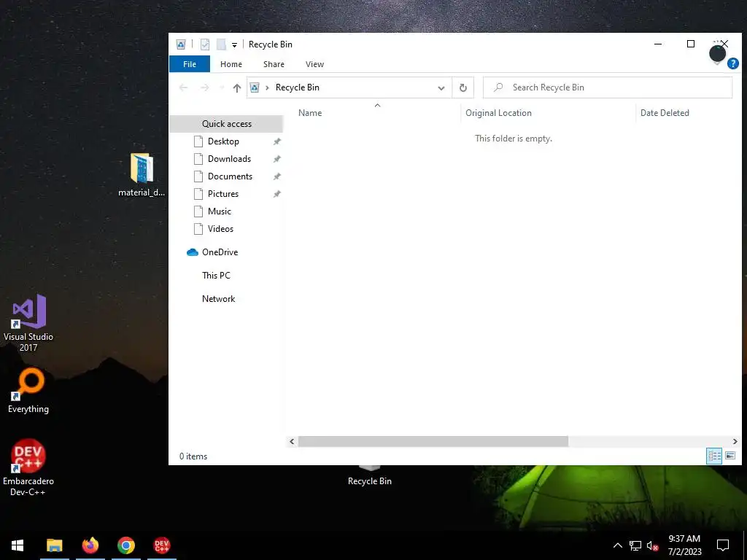Open File Explorer from the taskbar

point(54,545)
